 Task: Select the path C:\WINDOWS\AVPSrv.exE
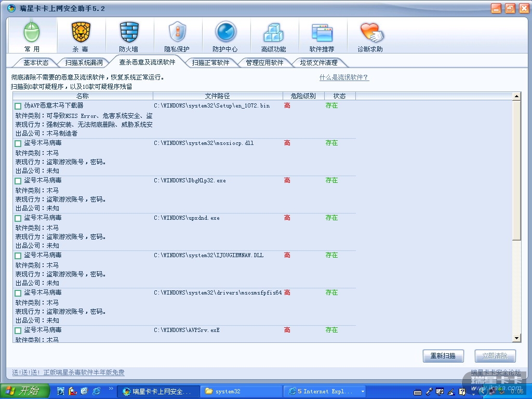[187, 330]
